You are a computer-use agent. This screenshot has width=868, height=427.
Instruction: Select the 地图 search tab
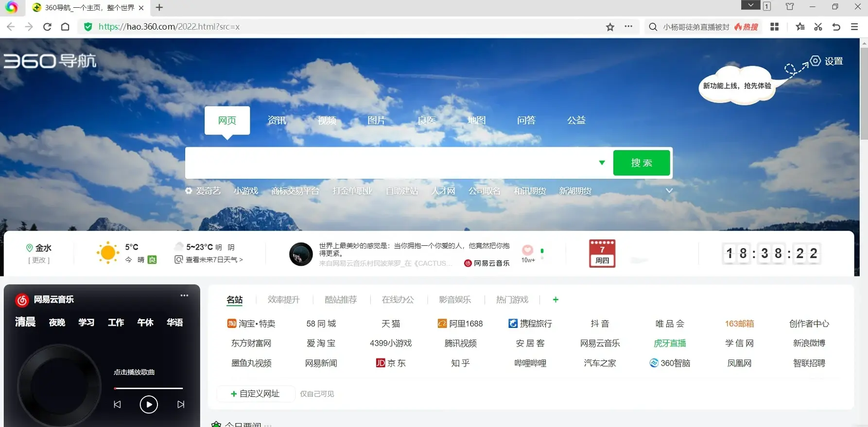(x=477, y=120)
